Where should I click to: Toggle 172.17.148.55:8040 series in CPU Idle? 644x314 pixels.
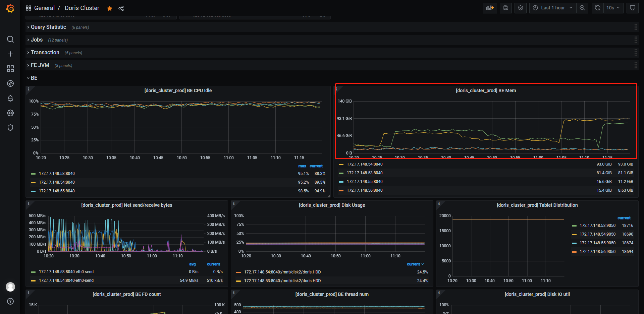(57, 191)
